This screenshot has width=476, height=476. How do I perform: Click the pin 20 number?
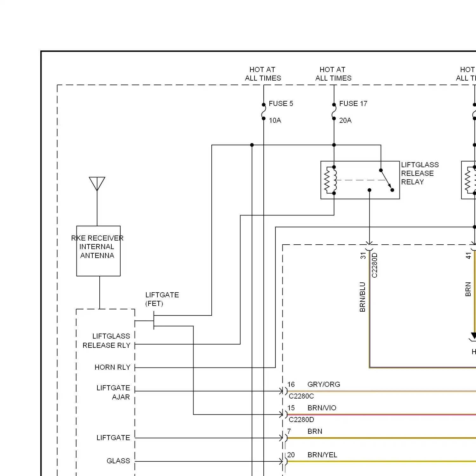pyautogui.click(x=291, y=455)
